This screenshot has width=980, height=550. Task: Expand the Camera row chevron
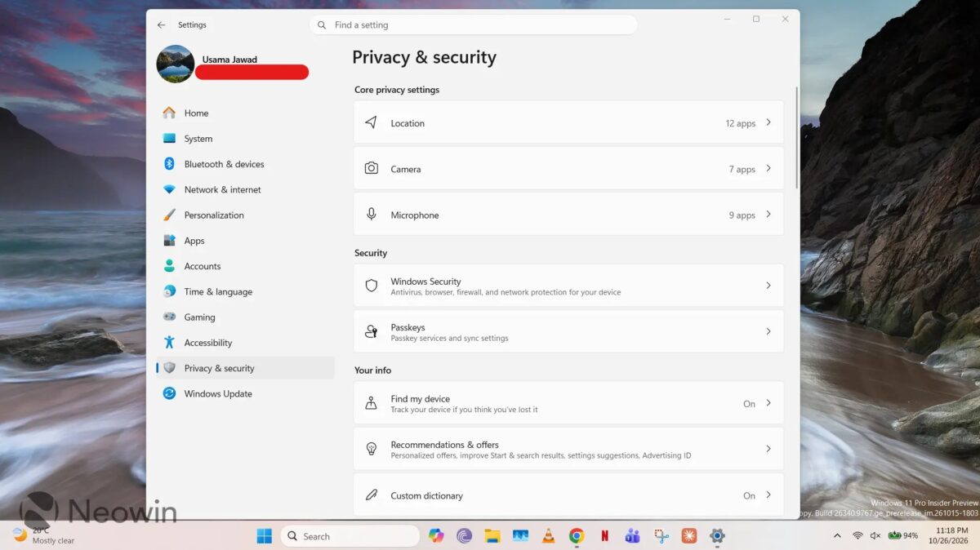coord(768,168)
